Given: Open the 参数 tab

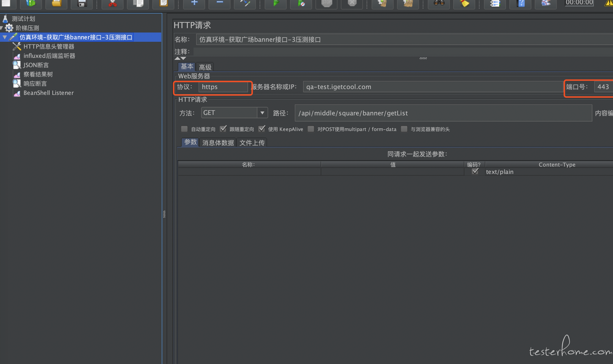Looking at the screenshot, I should pyautogui.click(x=190, y=142).
